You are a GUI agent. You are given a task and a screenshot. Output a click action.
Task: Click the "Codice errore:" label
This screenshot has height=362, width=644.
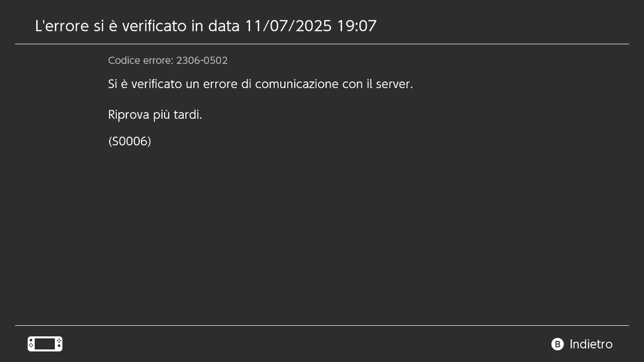pos(140,61)
